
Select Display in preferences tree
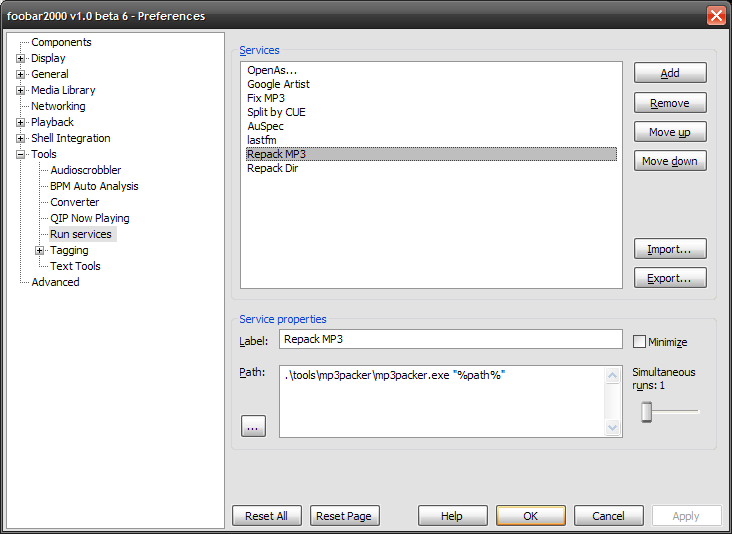pyautogui.click(x=48, y=58)
